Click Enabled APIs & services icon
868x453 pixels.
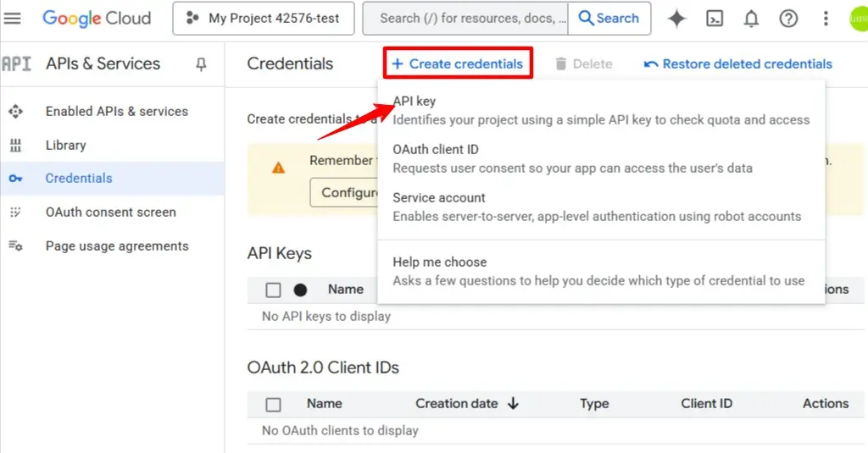click(x=15, y=111)
